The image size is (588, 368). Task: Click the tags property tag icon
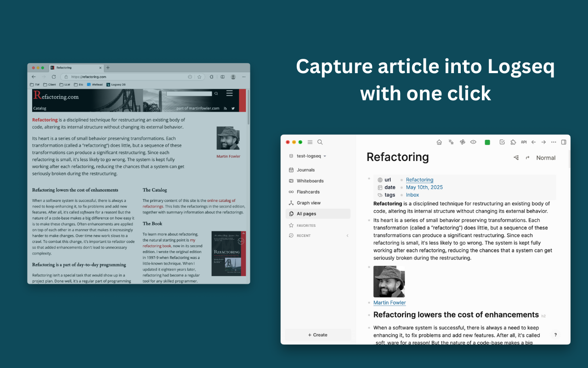pos(380,195)
